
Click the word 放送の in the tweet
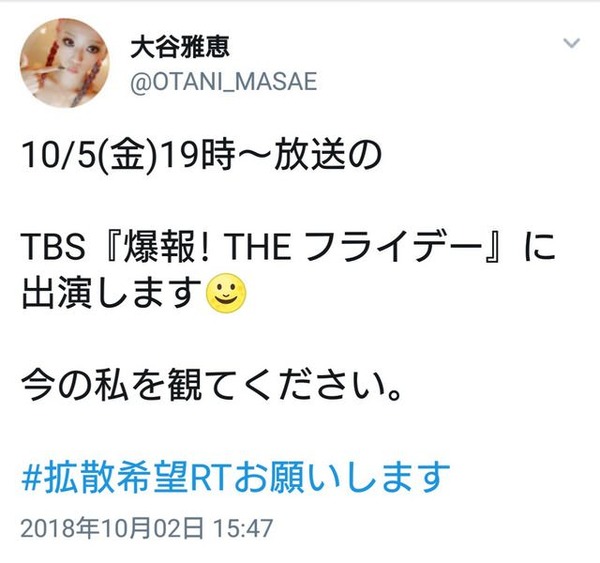pos(327,156)
